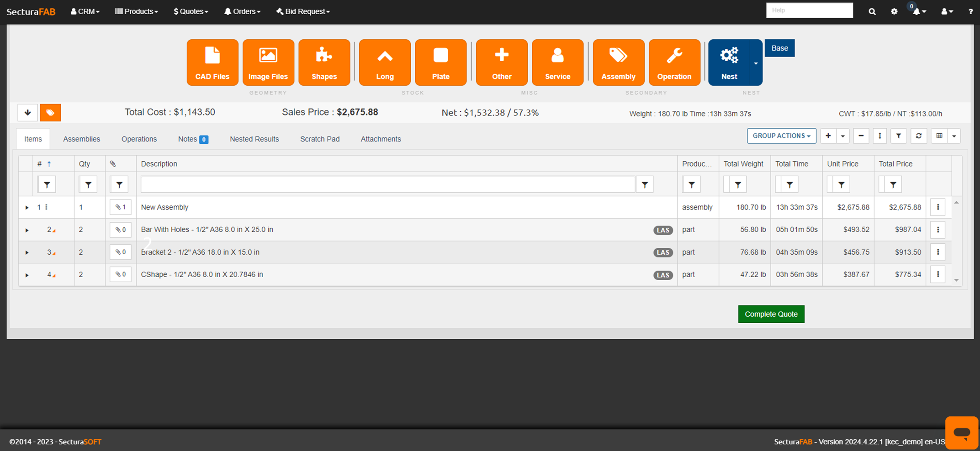The width and height of the screenshot is (980, 451).
Task: Click the CAD Files geometry button
Action: pyautogui.click(x=212, y=63)
